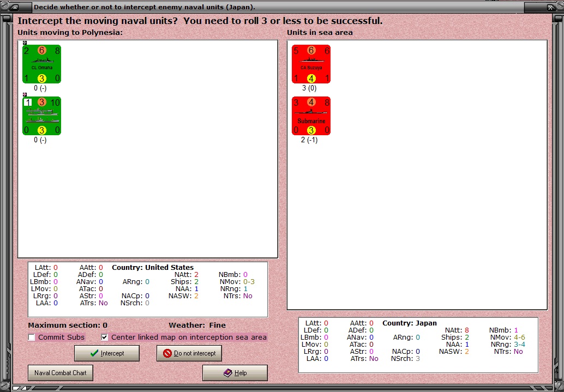564x392 pixels.
Task: Click 'Units in sea area' heading
Action: tap(320, 32)
